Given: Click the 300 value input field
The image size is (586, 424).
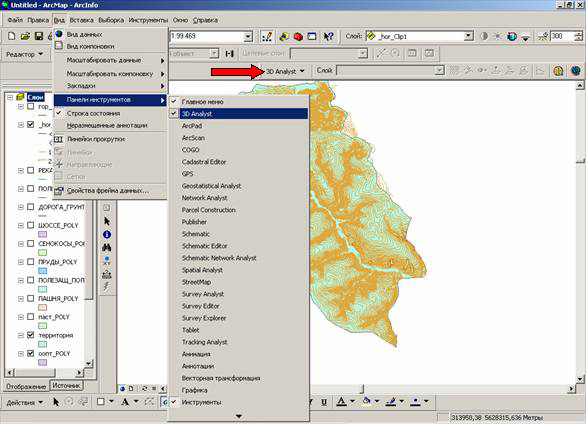Looking at the screenshot, I should (562, 36).
